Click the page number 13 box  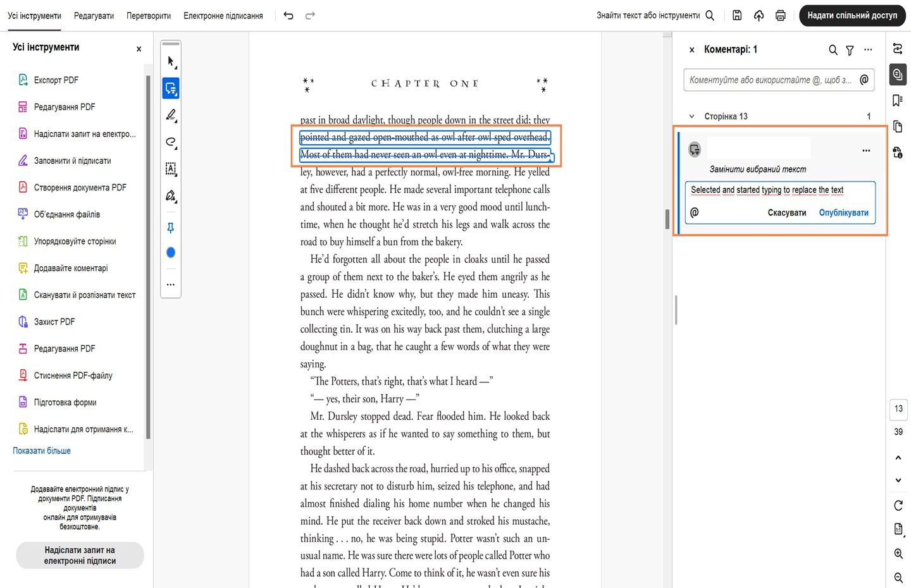click(898, 409)
